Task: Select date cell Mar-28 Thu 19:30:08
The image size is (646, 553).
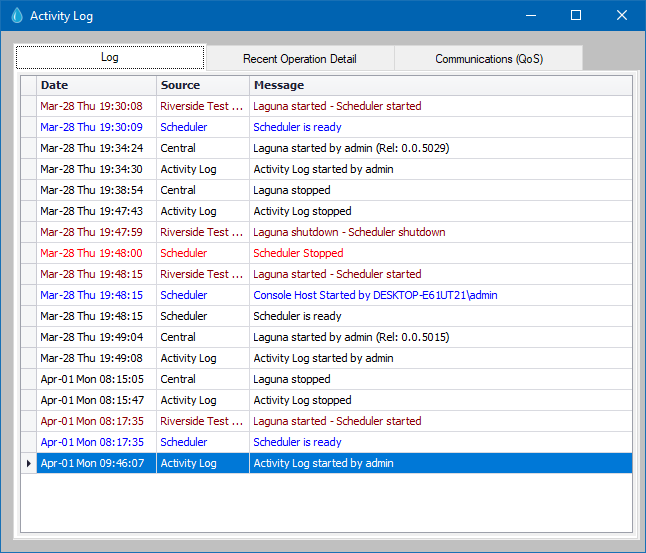Action: click(x=96, y=106)
